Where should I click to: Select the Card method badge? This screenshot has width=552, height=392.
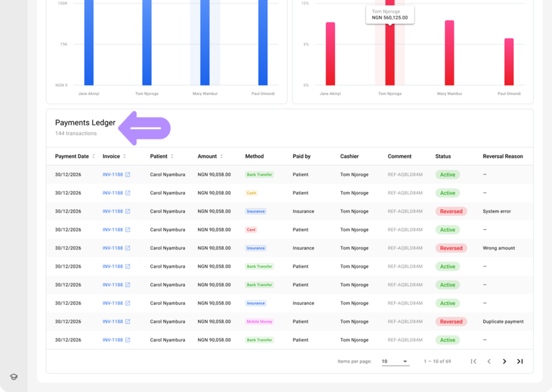251,229
